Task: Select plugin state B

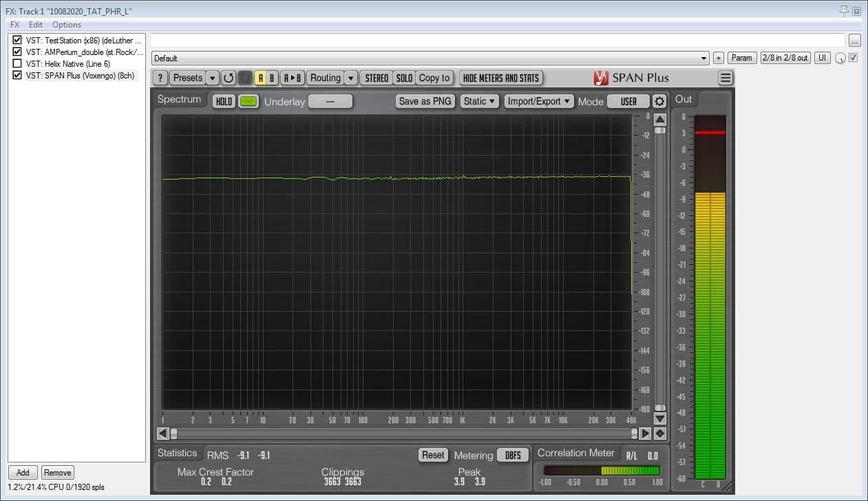Action: pyautogui.click(x=272, y=78)
